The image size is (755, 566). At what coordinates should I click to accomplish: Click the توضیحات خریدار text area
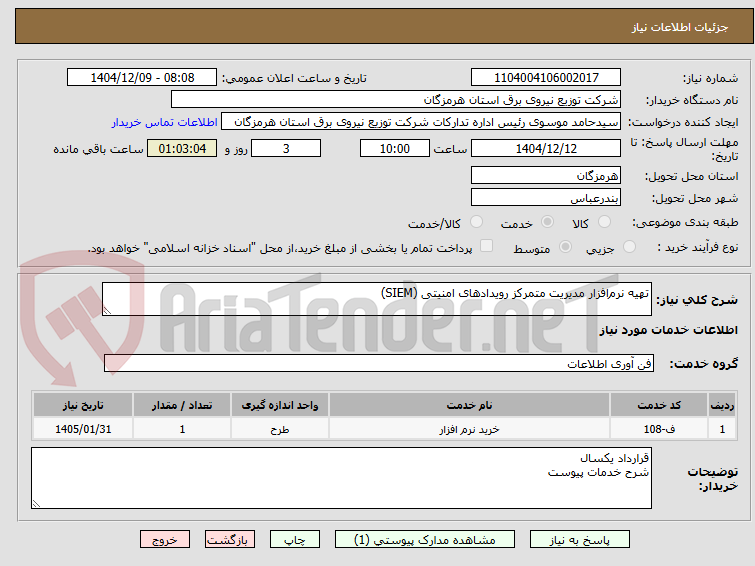click(341, 478)
